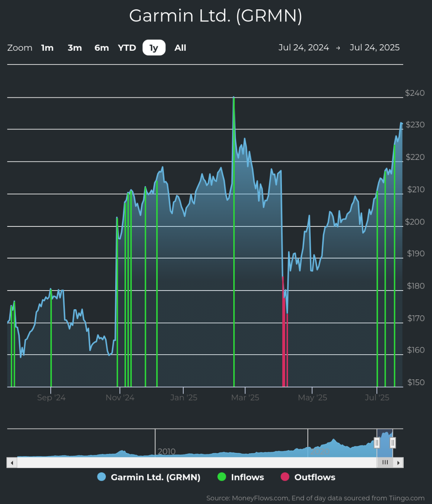Click the scrollbar thumb with grip lines
The height and width of the screenshot is (504, 432).
coord(385,463)
